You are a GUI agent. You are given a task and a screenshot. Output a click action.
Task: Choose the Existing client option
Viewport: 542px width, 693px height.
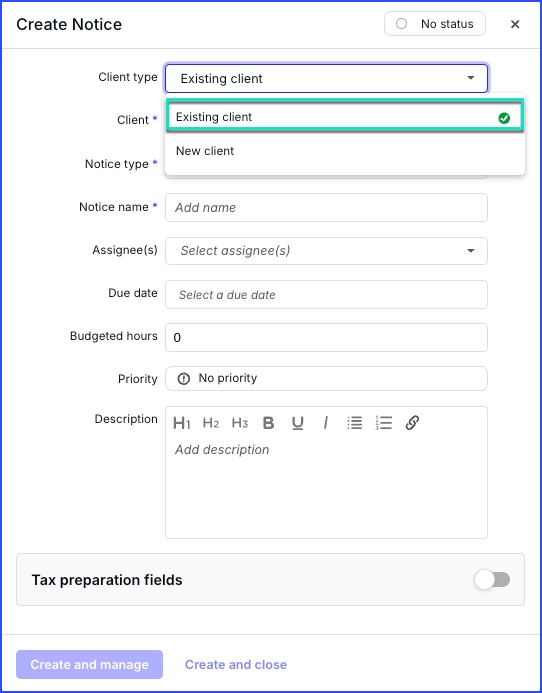pyautogui.click(x=345, y=117)
